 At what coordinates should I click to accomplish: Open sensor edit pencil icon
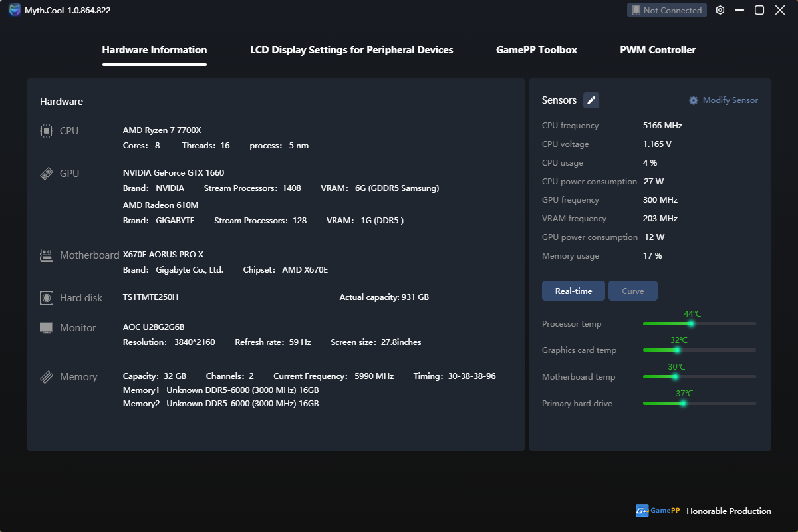(x=591, y=100)
